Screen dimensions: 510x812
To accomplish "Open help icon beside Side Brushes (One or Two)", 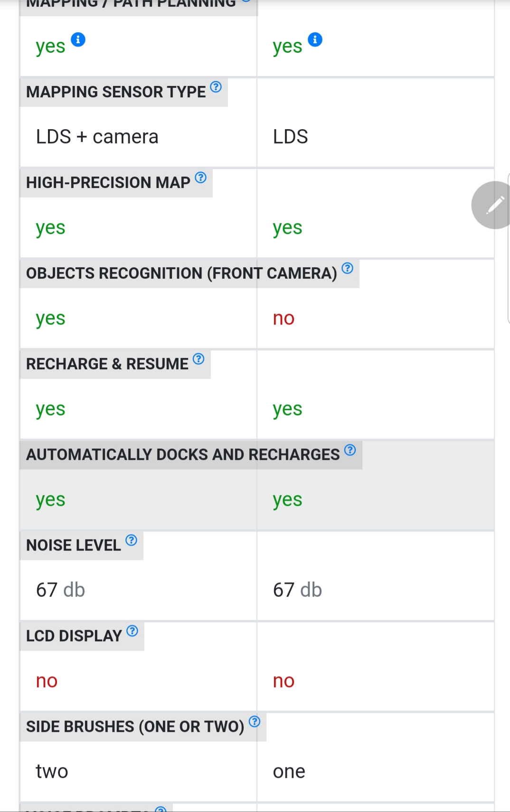I will point(255,721).
